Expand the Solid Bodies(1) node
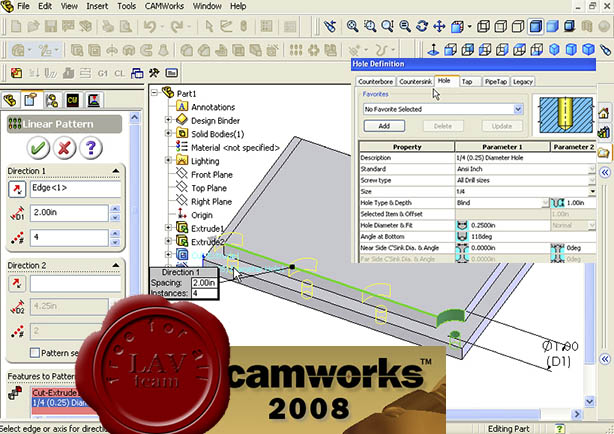Screen dimensions: 614x434 (x=168, y=133)
